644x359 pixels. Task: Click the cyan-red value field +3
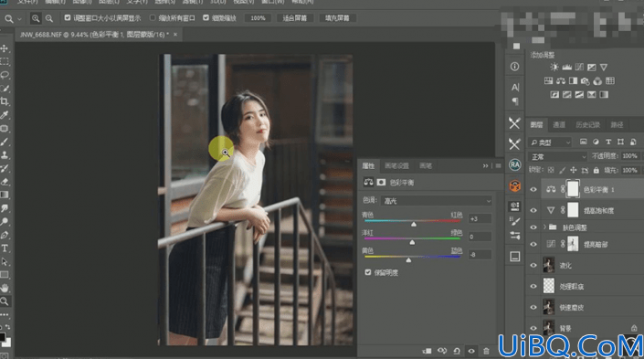pyautogui.click(x=480, y=219)
